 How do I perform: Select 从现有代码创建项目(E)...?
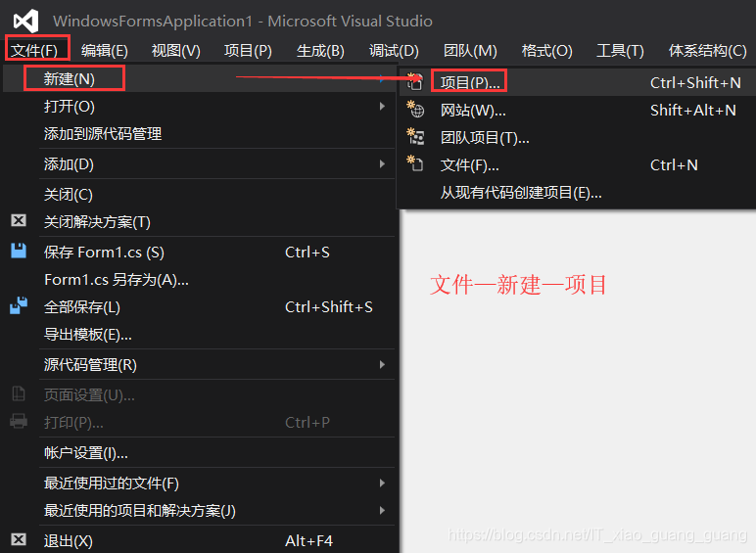point(577,192)
